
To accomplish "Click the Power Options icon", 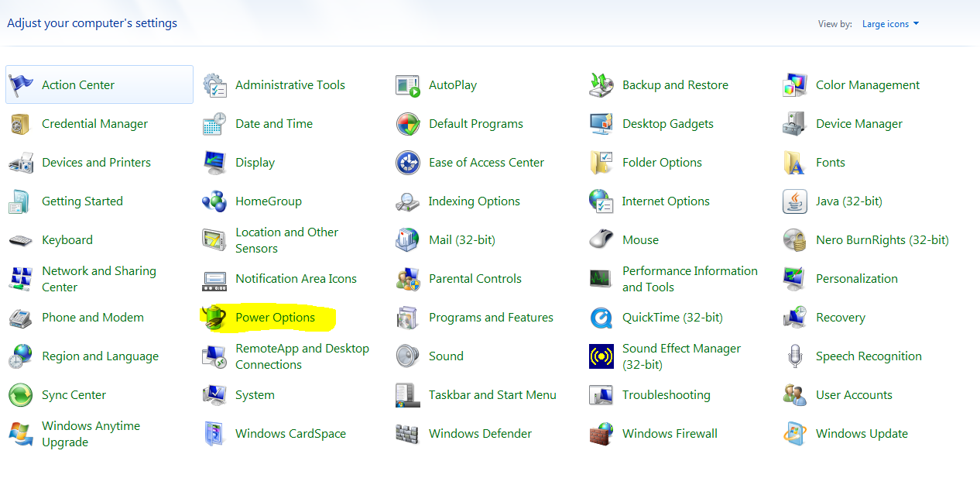I will point(214,317).
